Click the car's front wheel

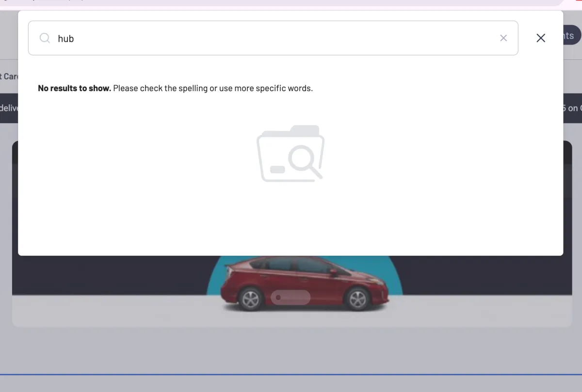[357, 299]
